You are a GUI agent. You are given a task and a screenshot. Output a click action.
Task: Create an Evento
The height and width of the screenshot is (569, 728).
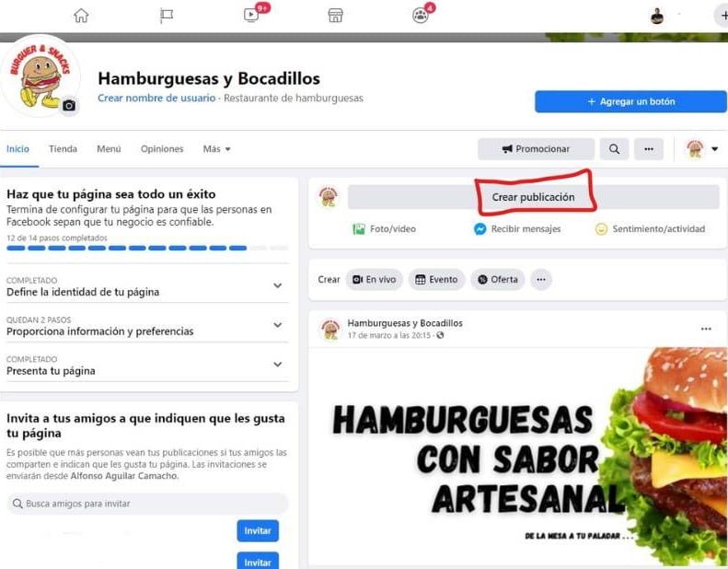[x=436, y=280]
